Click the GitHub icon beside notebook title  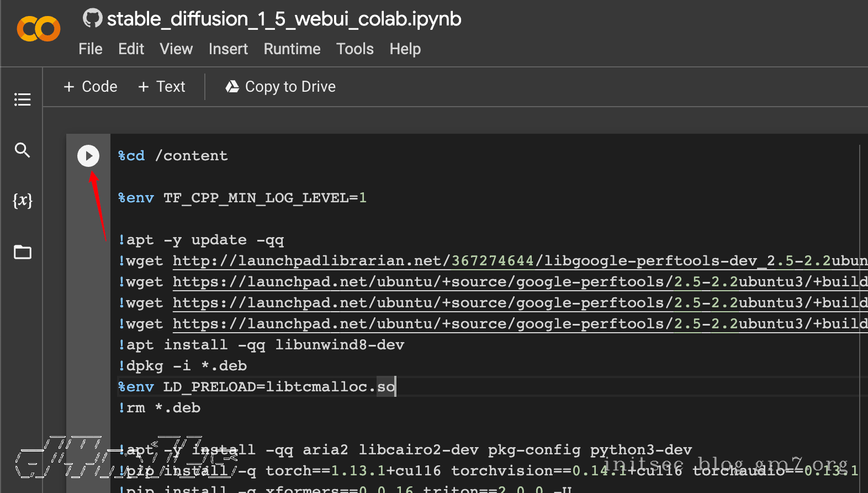coord(92,18)
